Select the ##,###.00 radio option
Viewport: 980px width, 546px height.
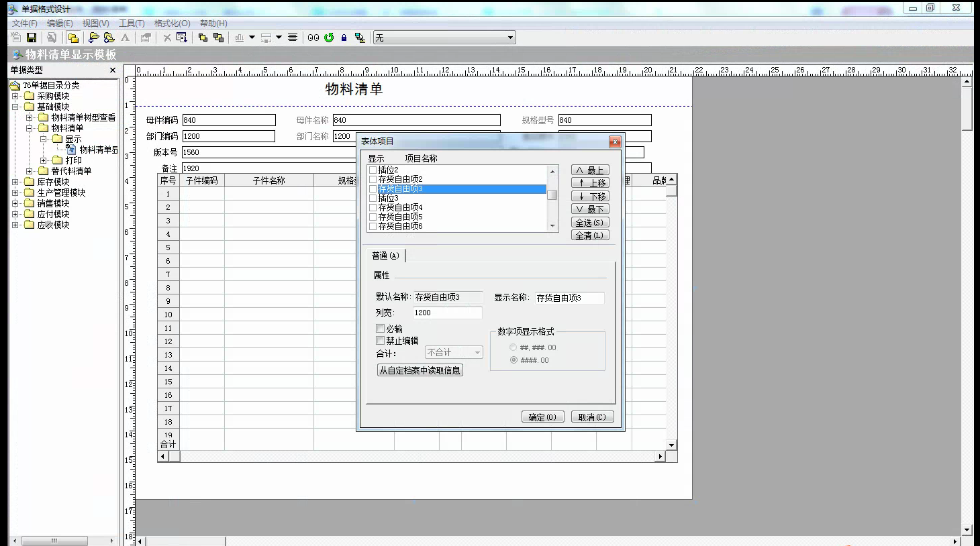point(513,347)
